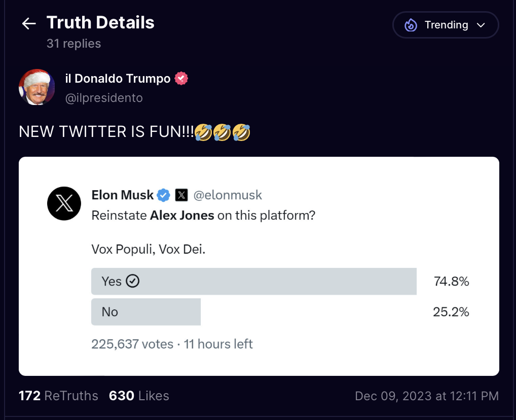Click the X logo avatar in tweet
This screenshot has height=420, width=516.
[64, 203]
